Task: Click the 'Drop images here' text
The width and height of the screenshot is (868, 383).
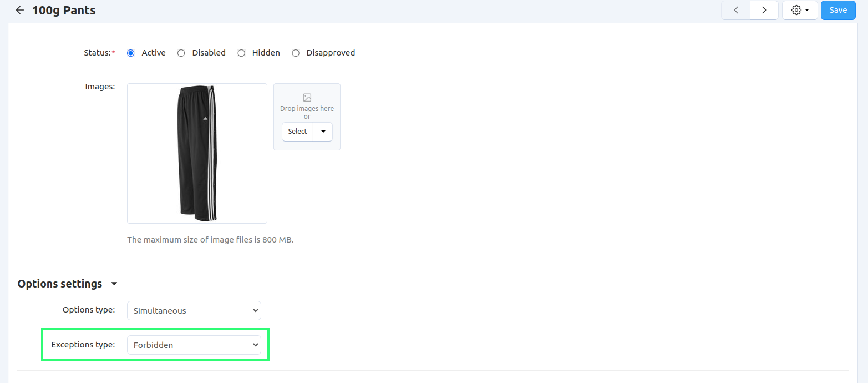Action: coord(307,109)
